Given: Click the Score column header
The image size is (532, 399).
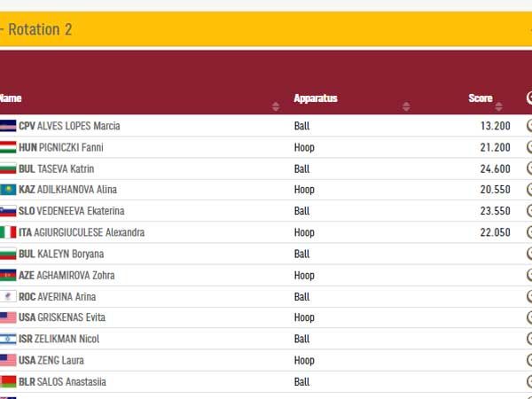Looking at the screenshot, I should 480,98.
